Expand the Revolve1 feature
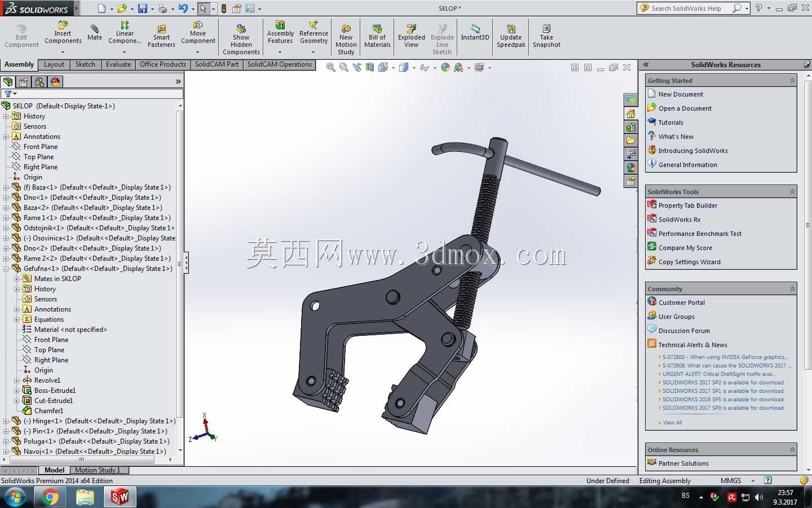Image resolution: width=812 pixels, height=508 pixels. (x=17, y=380)
